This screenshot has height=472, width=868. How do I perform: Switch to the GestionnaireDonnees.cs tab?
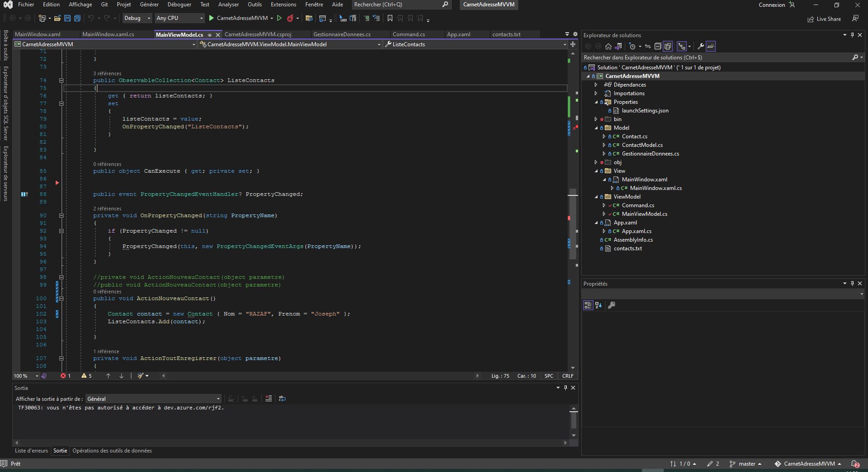pyautogui.click(x=342, y=34)
